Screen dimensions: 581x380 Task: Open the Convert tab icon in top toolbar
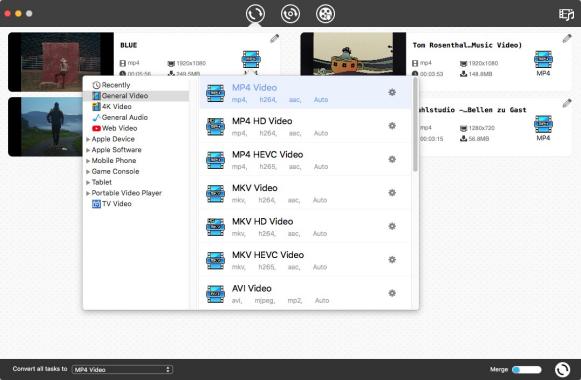tap(255, 14)
